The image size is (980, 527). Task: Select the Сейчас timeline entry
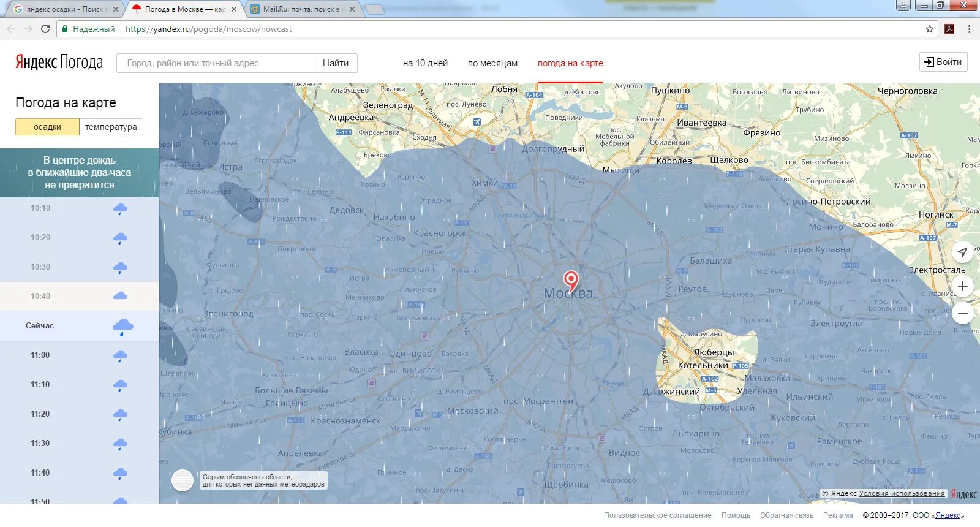[x=80, y=326]
